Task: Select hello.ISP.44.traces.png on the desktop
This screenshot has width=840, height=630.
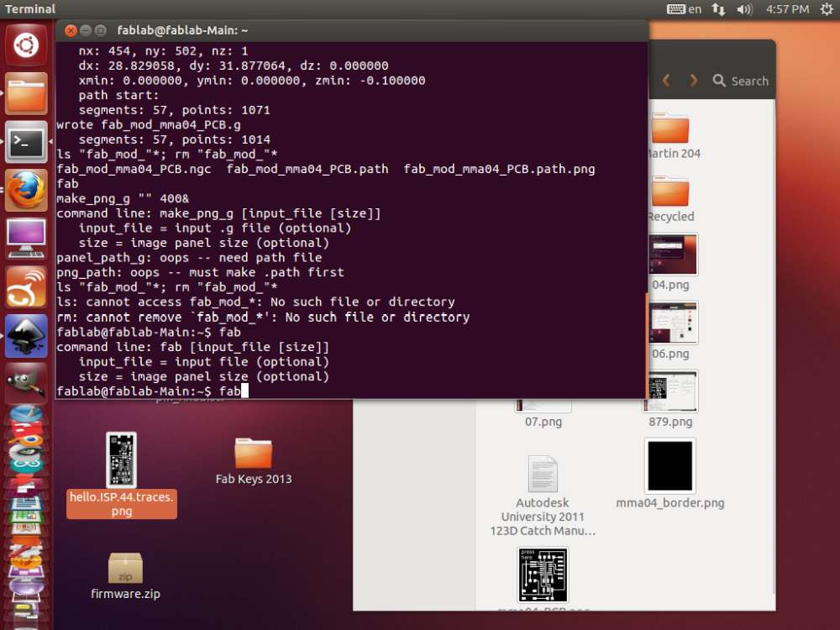Action: click(x=122, y=475)
